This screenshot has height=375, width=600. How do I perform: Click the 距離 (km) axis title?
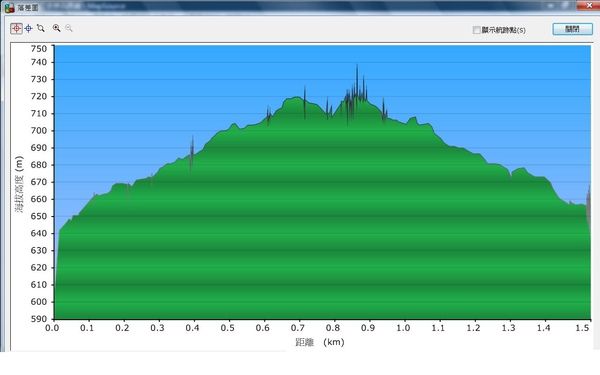tap(320, 342)
